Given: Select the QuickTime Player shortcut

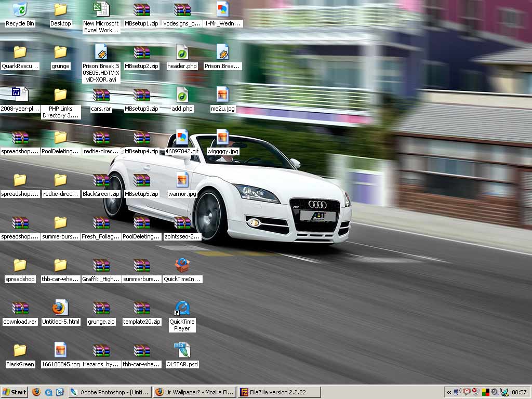Looking at the screenshot, I should pos(182,309).
